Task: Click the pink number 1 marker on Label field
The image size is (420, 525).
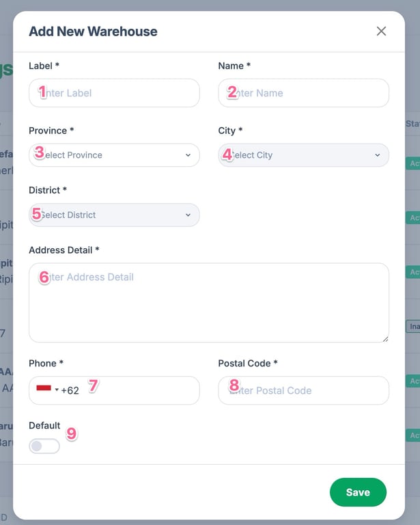Action: [42, 92]
